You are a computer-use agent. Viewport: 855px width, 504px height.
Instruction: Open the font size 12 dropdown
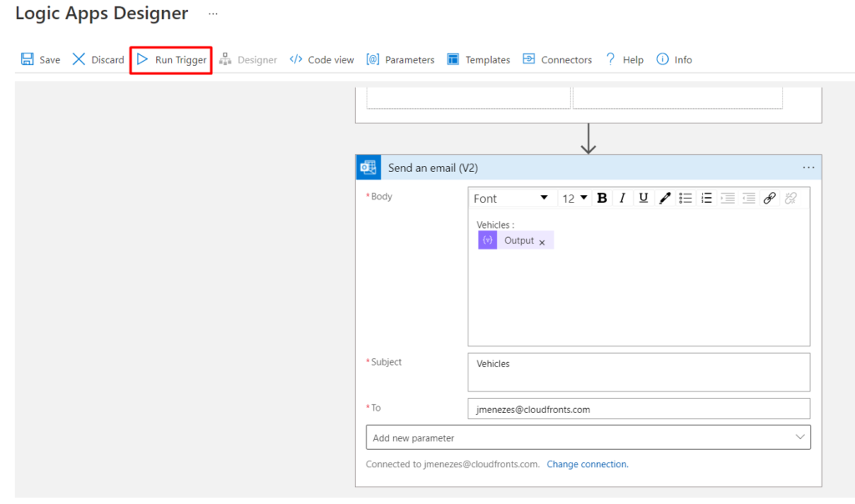[x=574, y=199]
